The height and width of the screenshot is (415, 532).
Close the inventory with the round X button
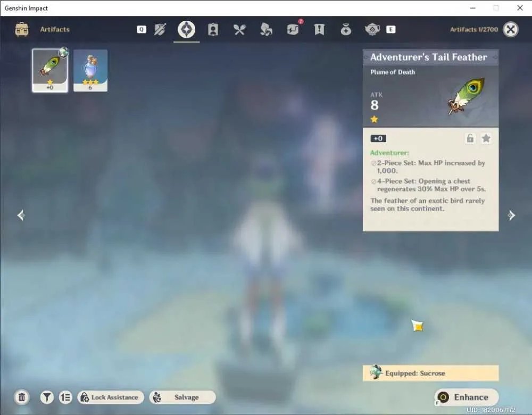511,29
